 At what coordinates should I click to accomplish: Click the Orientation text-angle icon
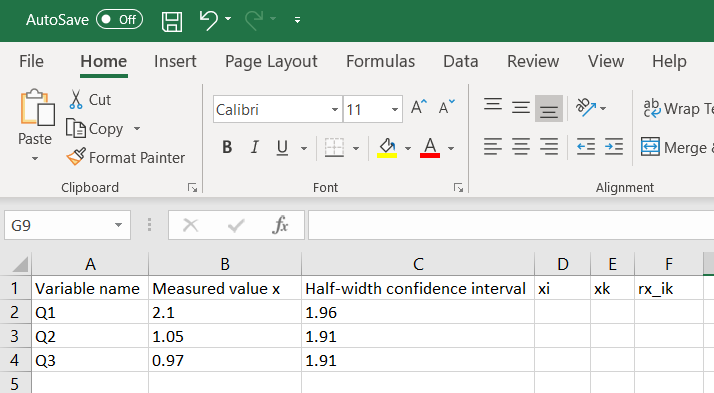point(586,107)
